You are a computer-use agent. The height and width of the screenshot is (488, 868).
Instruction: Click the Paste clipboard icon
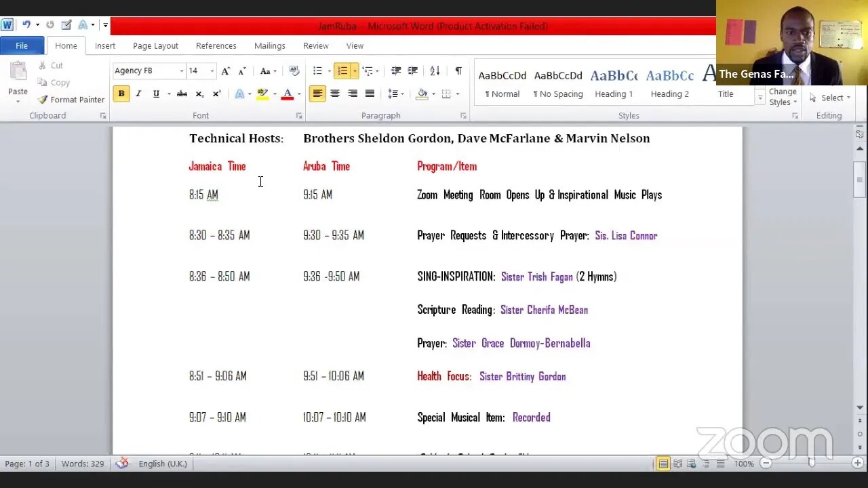(x=18, y=72)
